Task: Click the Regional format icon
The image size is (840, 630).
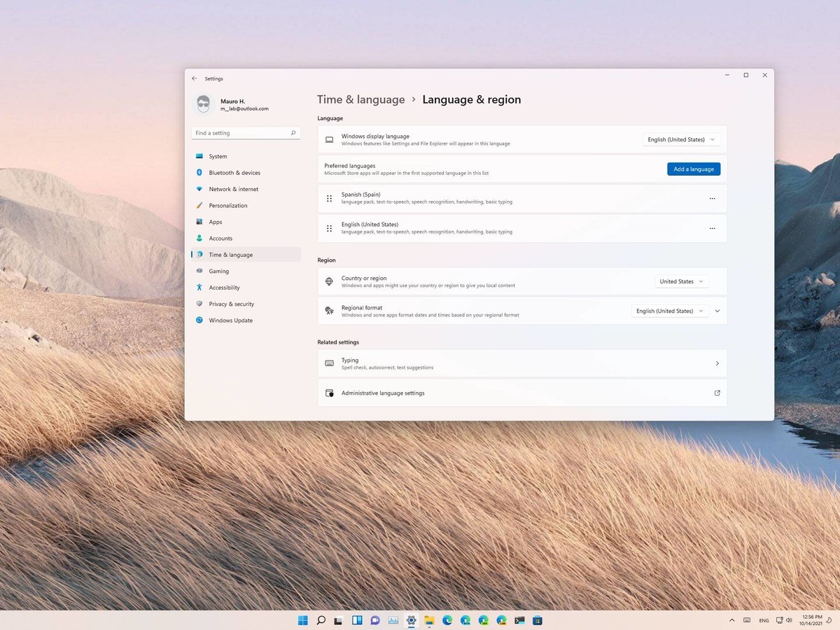Action: point(329,311)
